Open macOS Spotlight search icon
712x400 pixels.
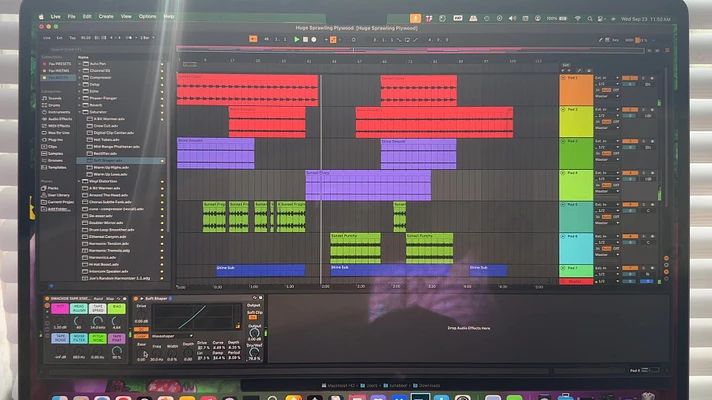click(590, 19)
